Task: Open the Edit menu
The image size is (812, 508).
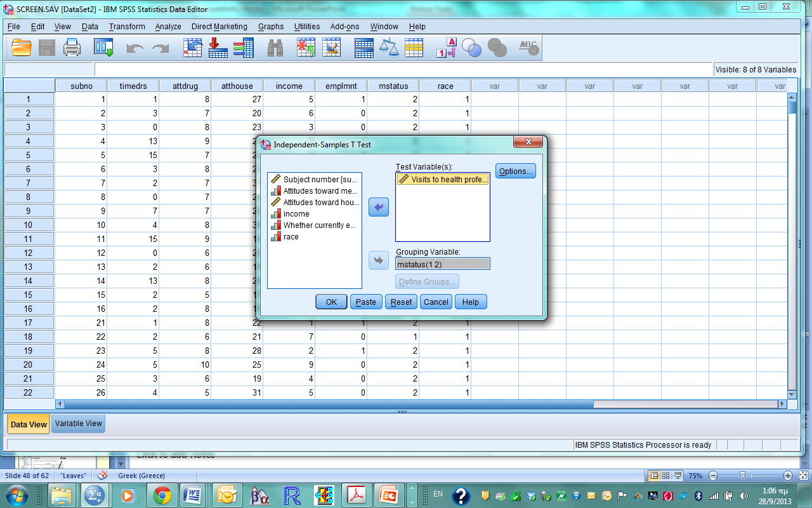Action: pos(38,27)
